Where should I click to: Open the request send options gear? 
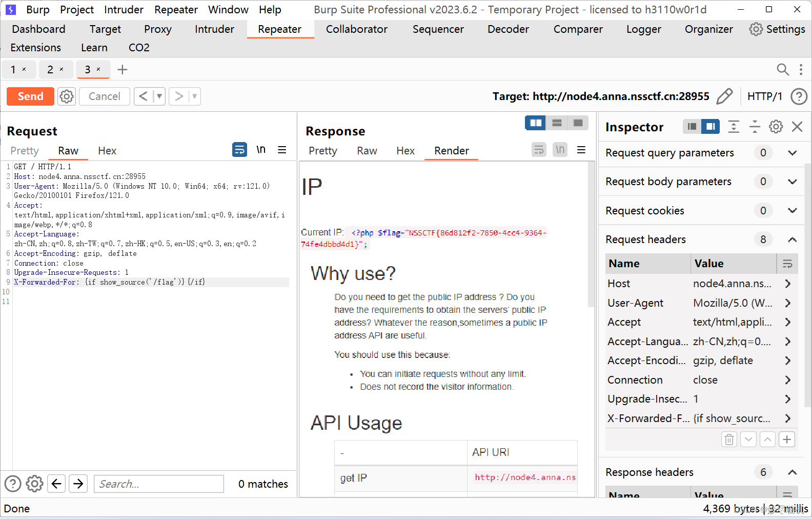coord(67,96)
